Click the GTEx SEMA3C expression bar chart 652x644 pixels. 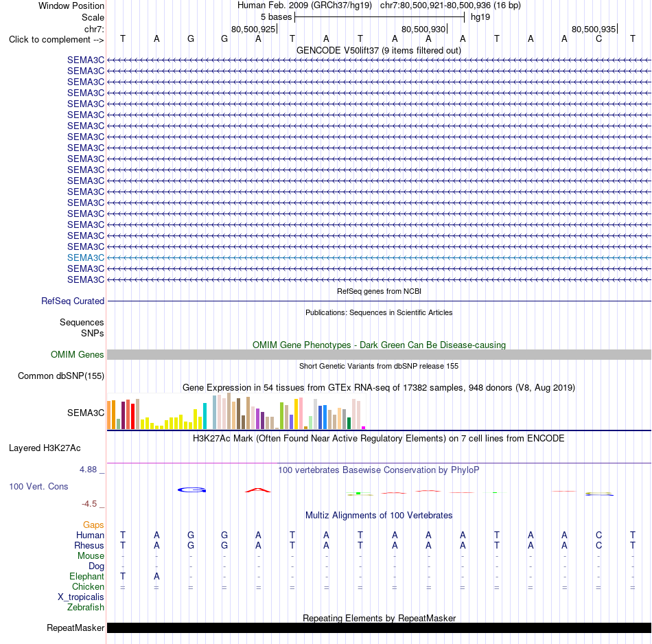coord(236,411)
